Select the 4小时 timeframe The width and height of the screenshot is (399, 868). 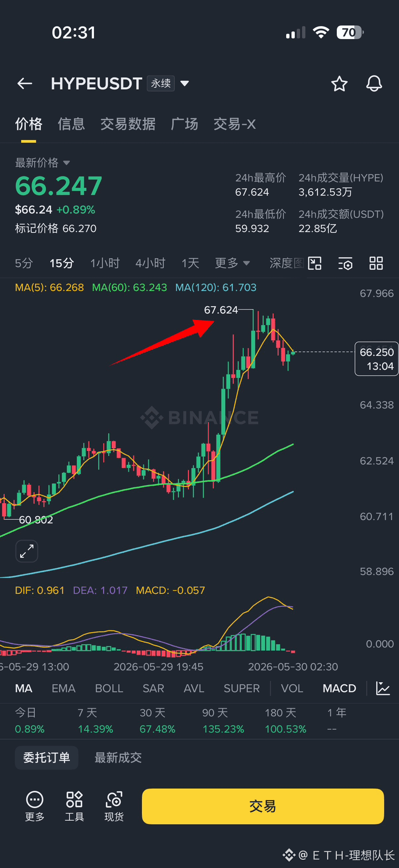[x=150, y=263]
